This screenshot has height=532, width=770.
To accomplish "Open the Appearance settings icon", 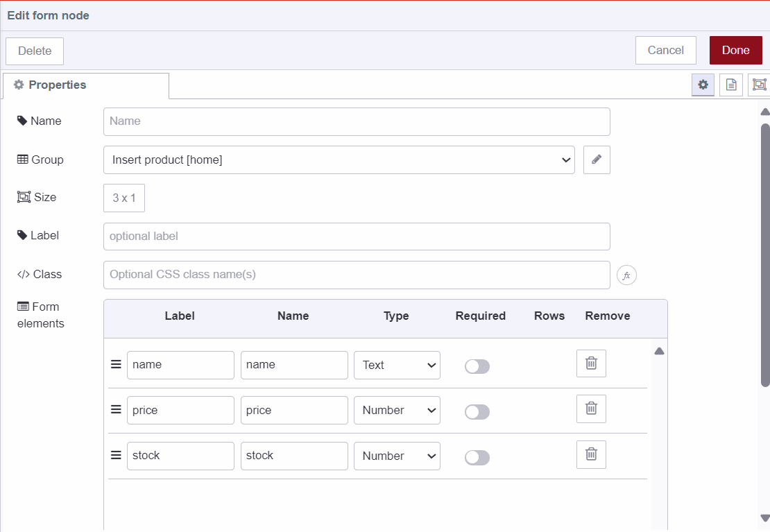I will coord(760,84).
